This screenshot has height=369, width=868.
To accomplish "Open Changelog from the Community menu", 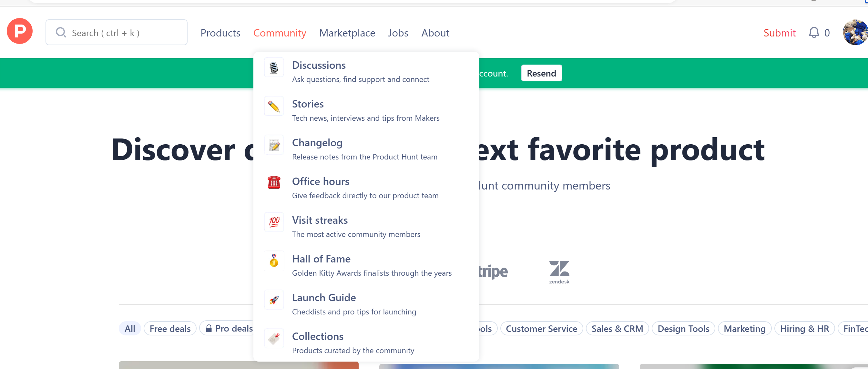I will [x=317, y=143].
